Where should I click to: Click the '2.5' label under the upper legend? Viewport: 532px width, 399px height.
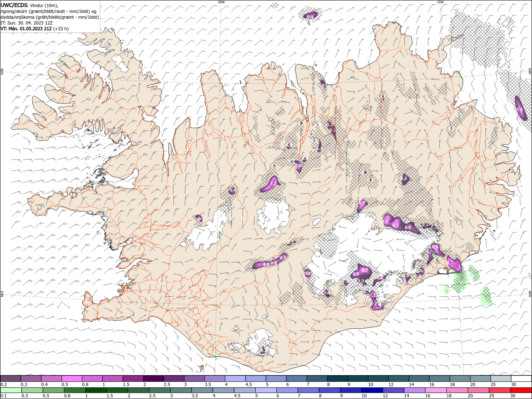pos(167,384)
